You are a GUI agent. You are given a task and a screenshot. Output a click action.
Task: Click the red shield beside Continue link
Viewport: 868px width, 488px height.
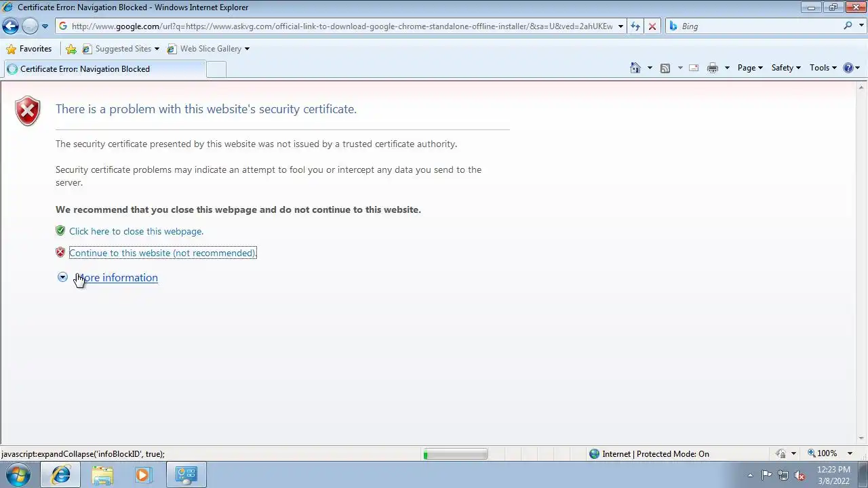pos(60,252)
